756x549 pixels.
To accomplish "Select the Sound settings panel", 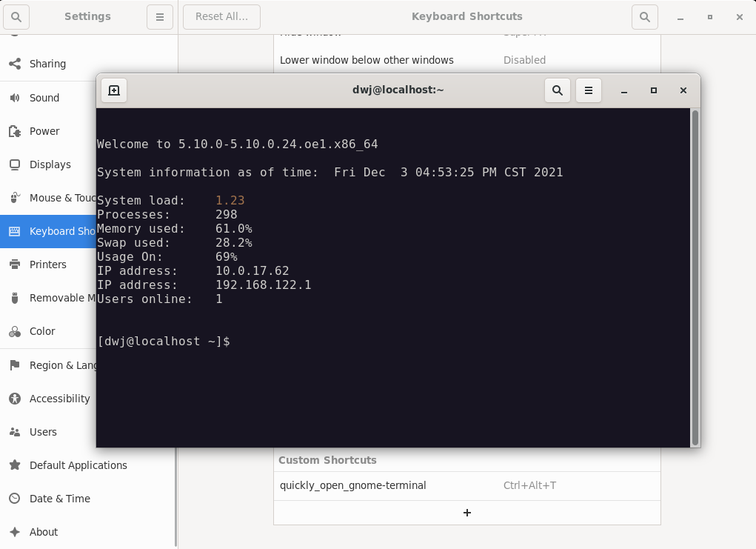I will pyautogui.click(x=44, y=98).
